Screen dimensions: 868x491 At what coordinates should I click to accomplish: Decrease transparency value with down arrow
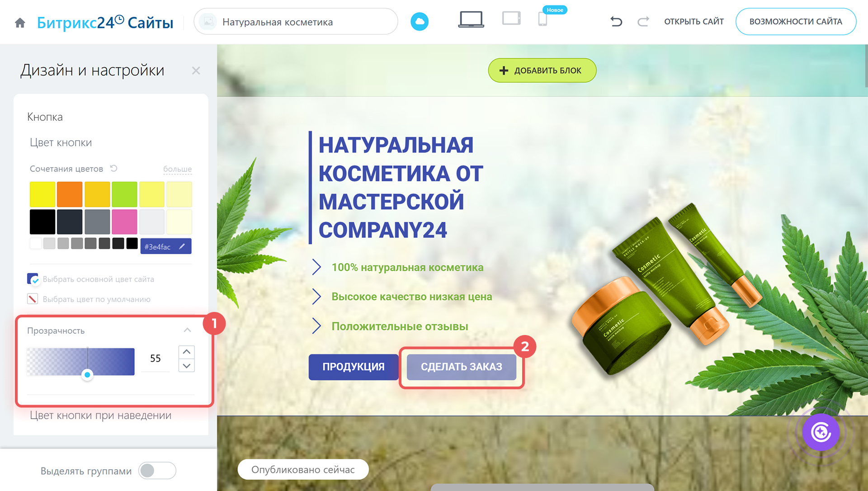[x=186, y=365]
